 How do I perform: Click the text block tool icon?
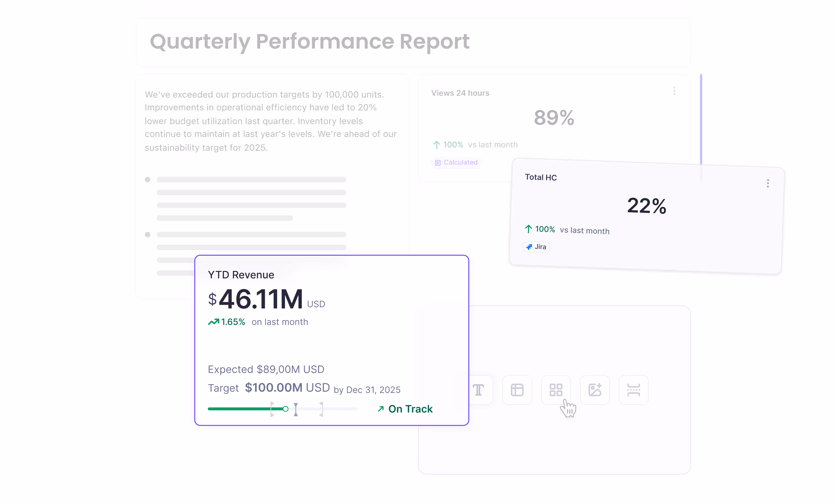478,390
